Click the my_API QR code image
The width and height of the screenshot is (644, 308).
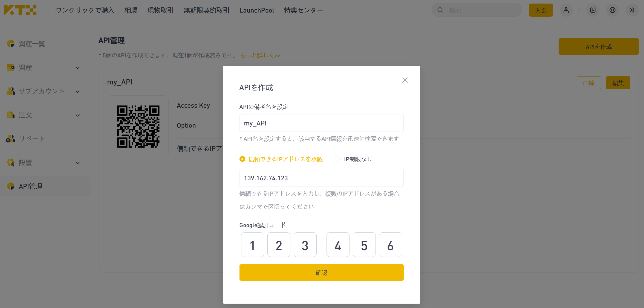[138, 127]
